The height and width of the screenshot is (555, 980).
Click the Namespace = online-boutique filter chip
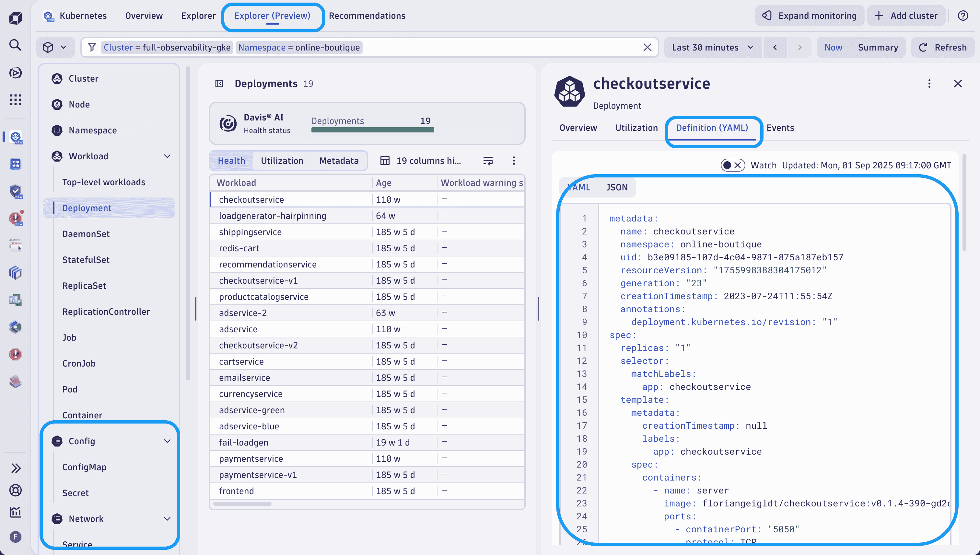point(299,47)
